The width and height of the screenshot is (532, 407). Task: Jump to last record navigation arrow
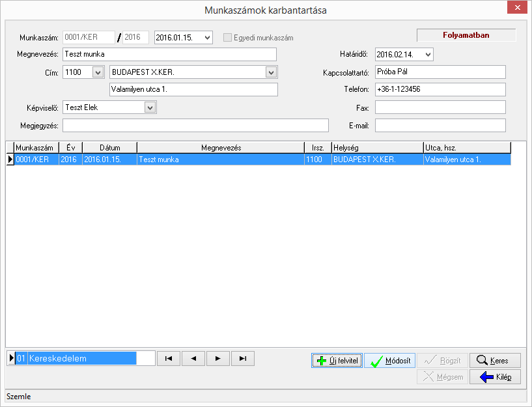243,359
